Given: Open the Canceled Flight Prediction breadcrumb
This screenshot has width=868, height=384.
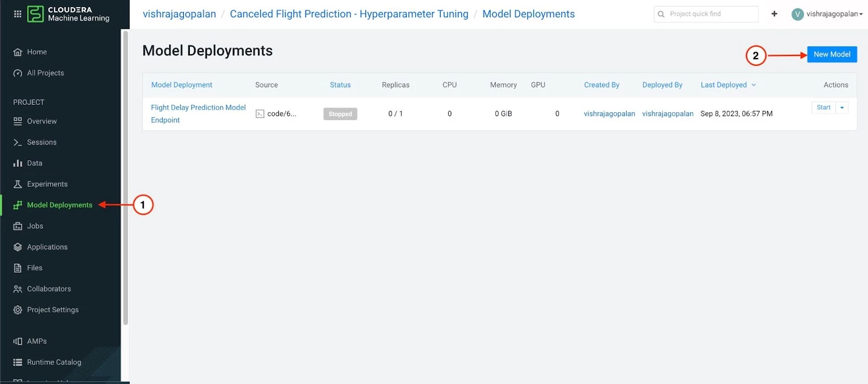Looking at the screenshot, I should (349, 14).
